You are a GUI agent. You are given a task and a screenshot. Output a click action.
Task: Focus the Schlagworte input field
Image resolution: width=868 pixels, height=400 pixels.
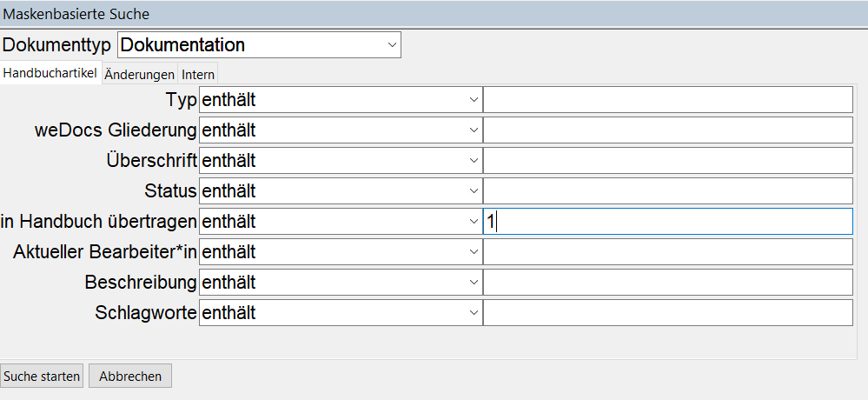coord(667,313)
